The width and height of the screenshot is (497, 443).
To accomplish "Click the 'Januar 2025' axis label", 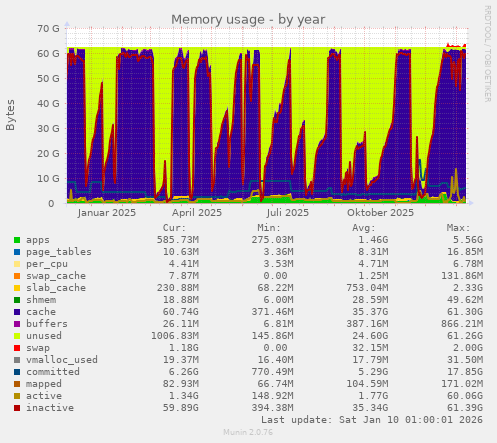I will click(107, 213).
